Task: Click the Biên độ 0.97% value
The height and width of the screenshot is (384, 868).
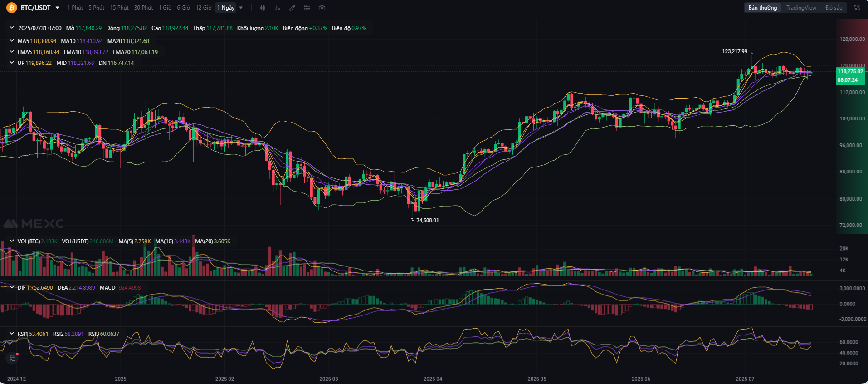Action: click(359, 28)
